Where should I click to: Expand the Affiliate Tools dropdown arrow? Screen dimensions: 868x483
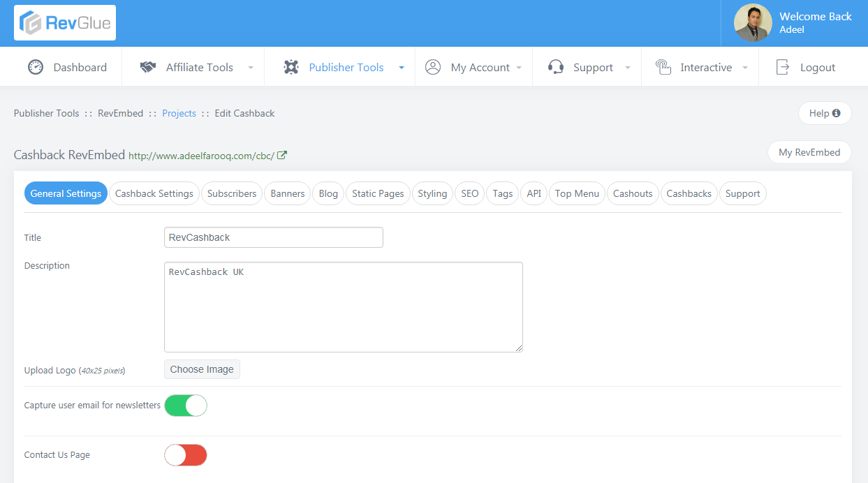coord(251,68)
